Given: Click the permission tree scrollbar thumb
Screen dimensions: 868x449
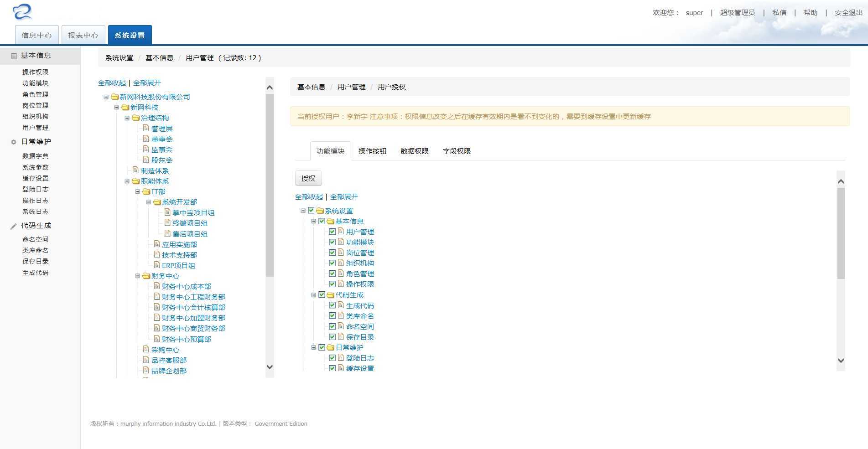Looking at the screenshot, I should point(841,233).
